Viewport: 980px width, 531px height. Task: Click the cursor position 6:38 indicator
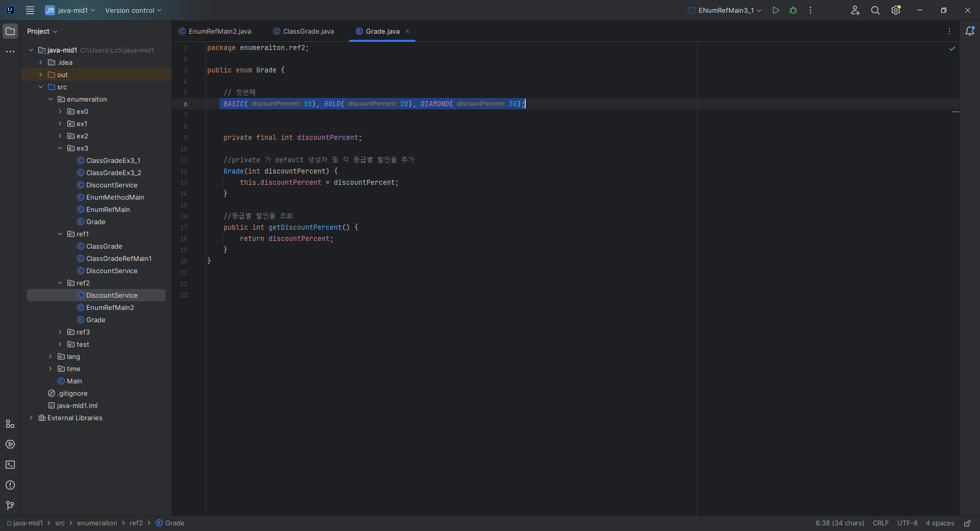point(840,523)
